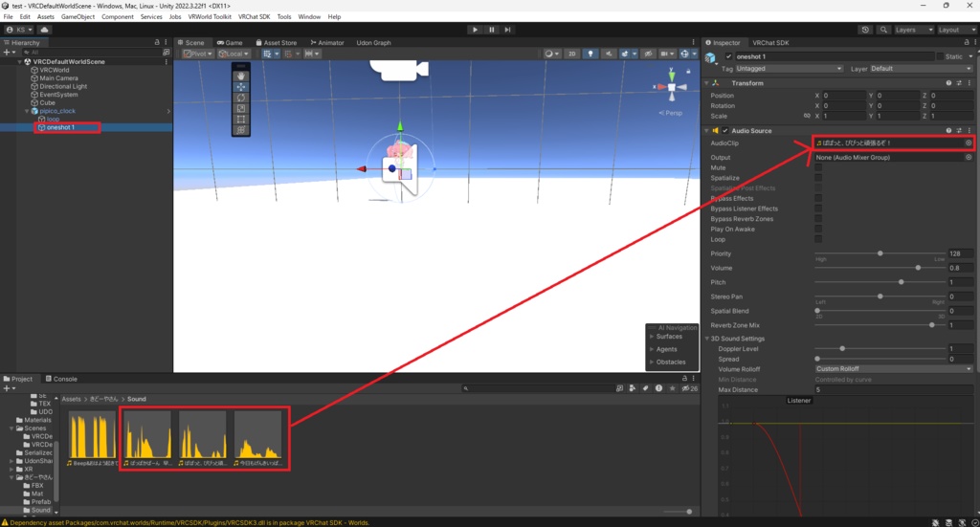The image size is (980, 527).
Task: Switch to the Game tab
Action: tap(230, 42)
